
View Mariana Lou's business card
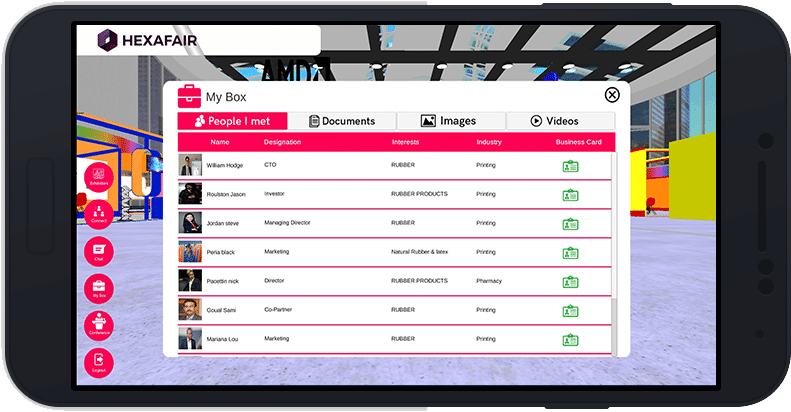coord(571,340)
